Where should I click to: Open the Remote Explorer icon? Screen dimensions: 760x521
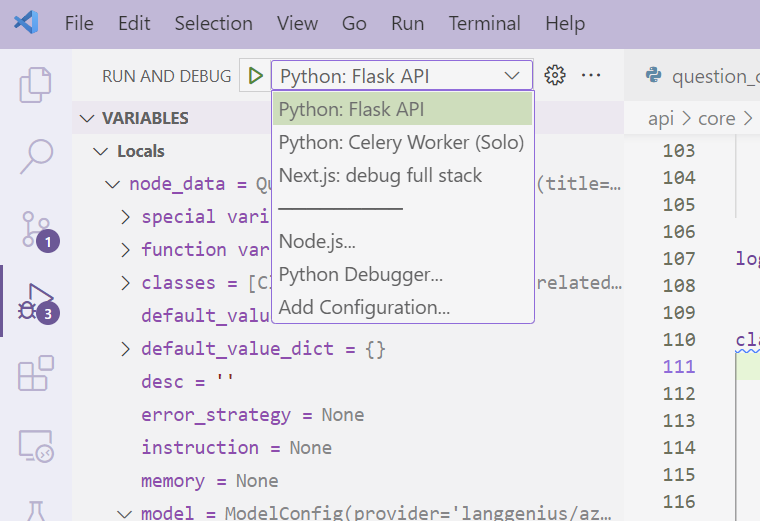click(36, 447)
